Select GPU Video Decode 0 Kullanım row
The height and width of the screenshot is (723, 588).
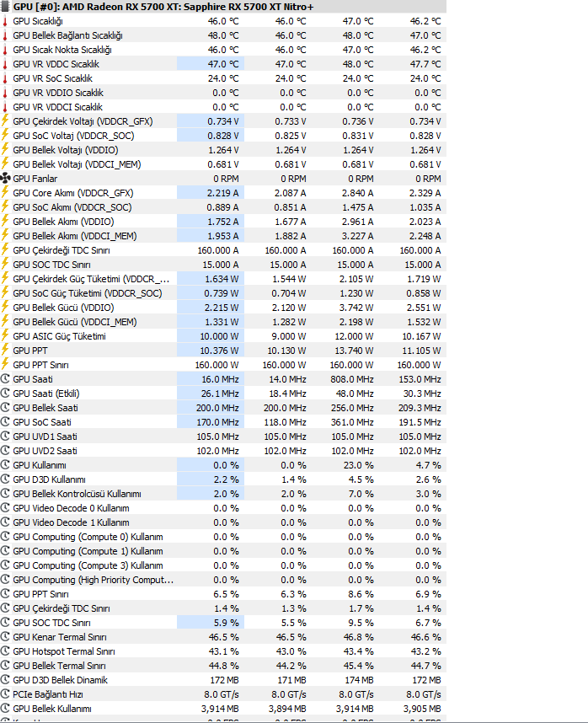pos(223,507)
